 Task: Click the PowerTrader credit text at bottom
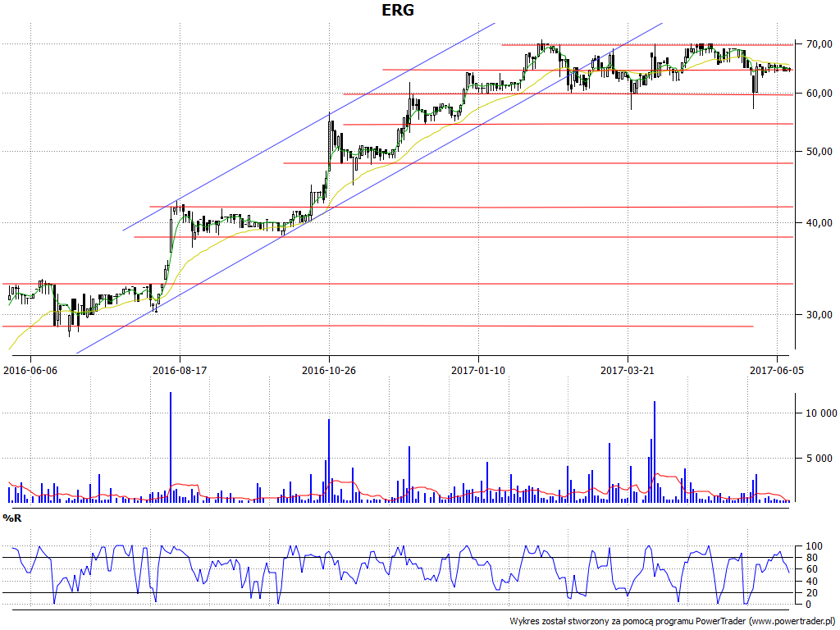tap(673, 622)
